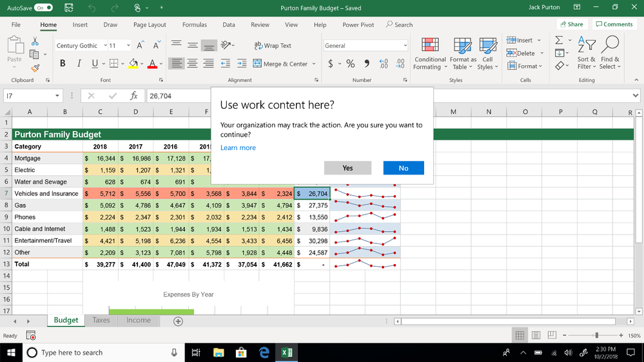
Task: Open the Formulas ribbon tab
Action: [194, 24]
